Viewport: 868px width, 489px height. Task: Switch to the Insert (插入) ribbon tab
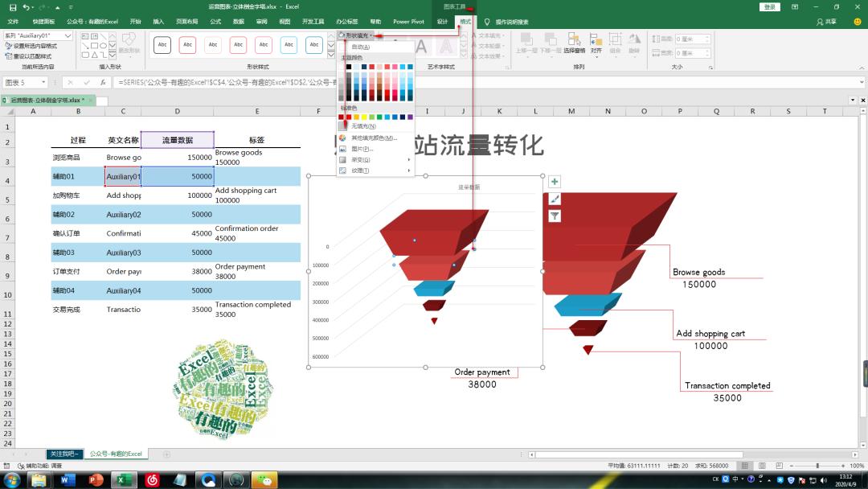(x=158, y=22)
